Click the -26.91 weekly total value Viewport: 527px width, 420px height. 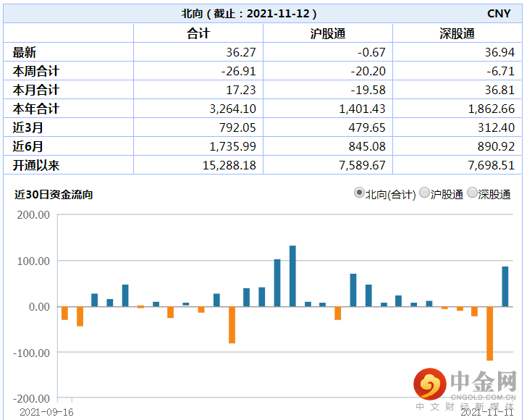(238, 71)
